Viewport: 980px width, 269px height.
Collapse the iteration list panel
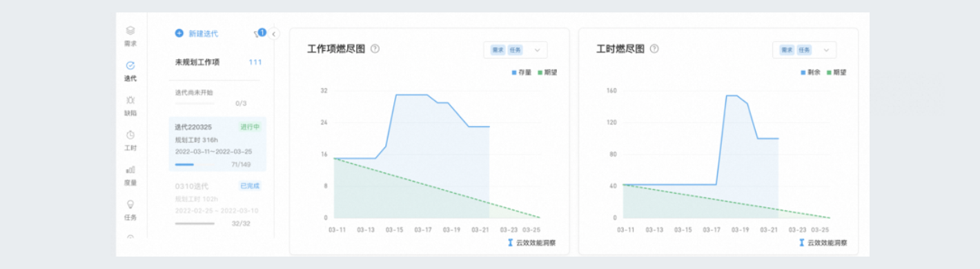click(274, 33)
